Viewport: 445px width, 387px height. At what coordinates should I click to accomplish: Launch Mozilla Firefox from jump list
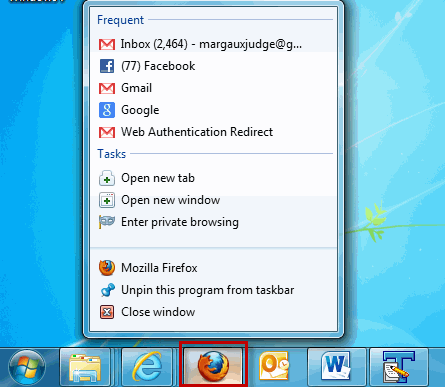pos(213,268)
